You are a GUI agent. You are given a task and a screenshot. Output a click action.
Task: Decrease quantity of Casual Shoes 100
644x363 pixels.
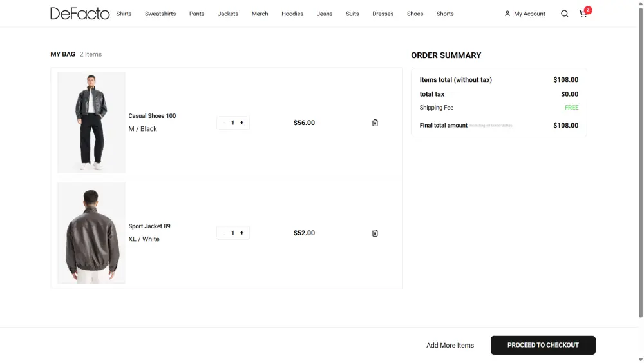224,123
